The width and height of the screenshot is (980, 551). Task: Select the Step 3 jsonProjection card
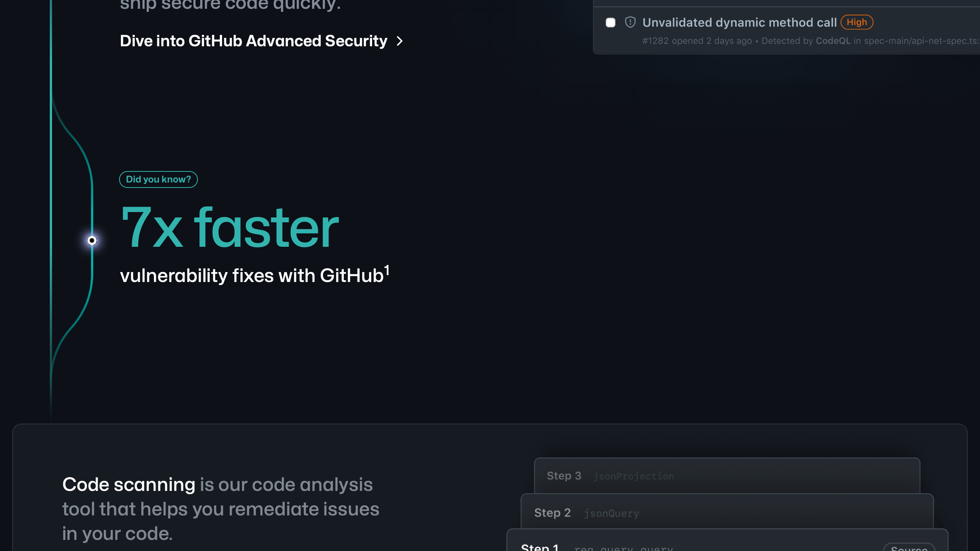point(727,476)
